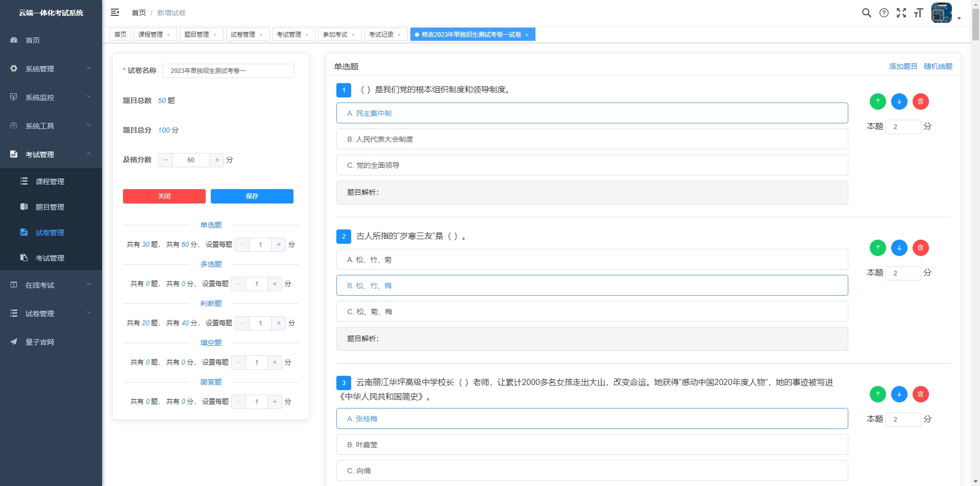Select option C 向倩
The image size is (980, 486).
592,471
